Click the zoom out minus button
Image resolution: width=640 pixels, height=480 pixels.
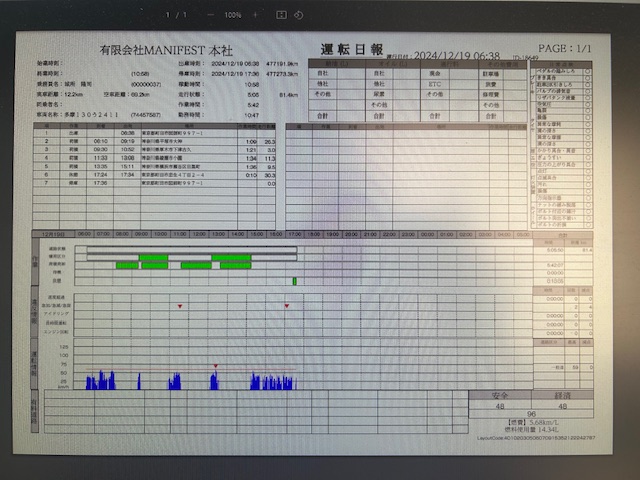click(x=209, y=15)
